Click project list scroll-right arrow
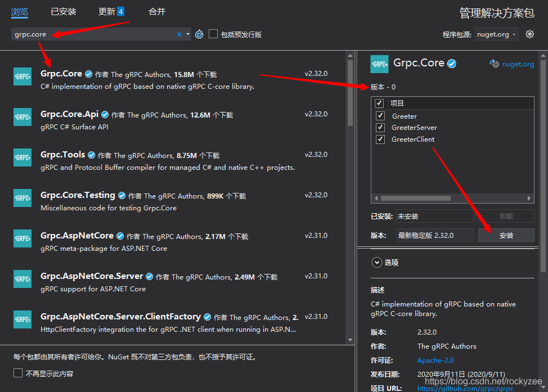 (529, 198)
